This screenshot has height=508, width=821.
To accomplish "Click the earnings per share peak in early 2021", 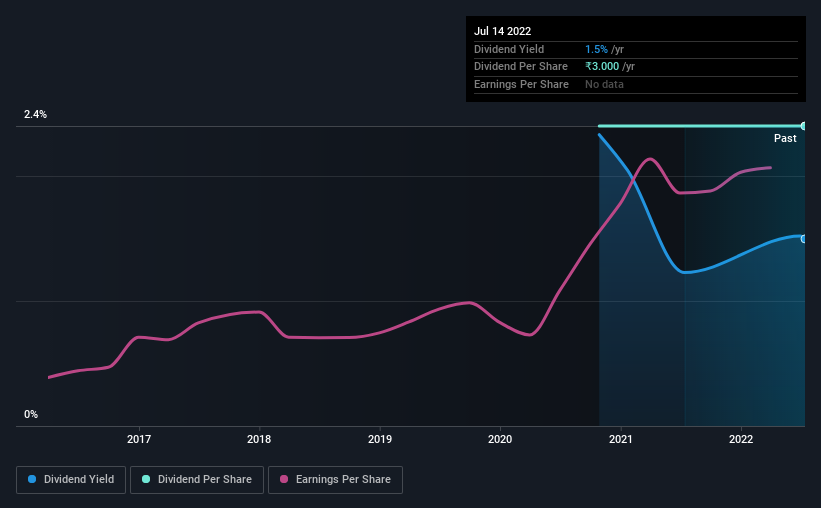I will point(650,159).
